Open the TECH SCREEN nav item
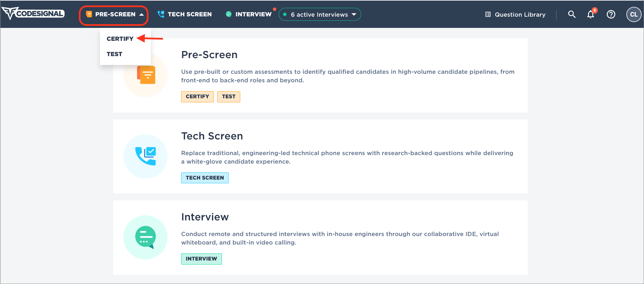Image resolution: width=644 pixels, height=284 pixels. point(185,14)
